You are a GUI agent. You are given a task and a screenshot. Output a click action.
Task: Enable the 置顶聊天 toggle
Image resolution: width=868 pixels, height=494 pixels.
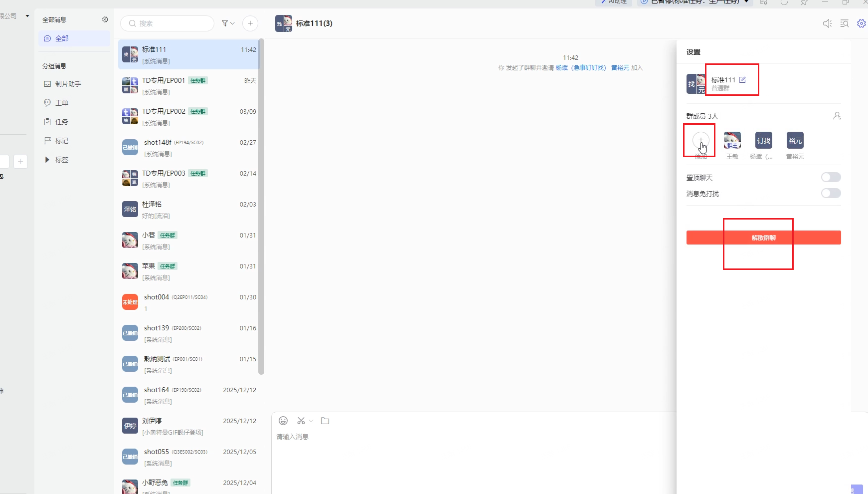(x=831, y=177)
